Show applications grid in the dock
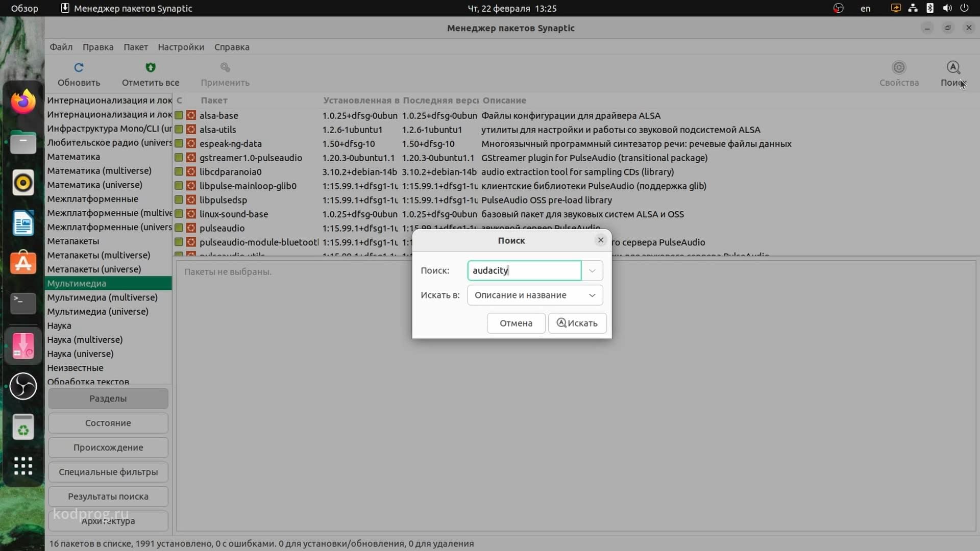Image resolution: width=980 pixels, height=551 pixels. [23, 466]
